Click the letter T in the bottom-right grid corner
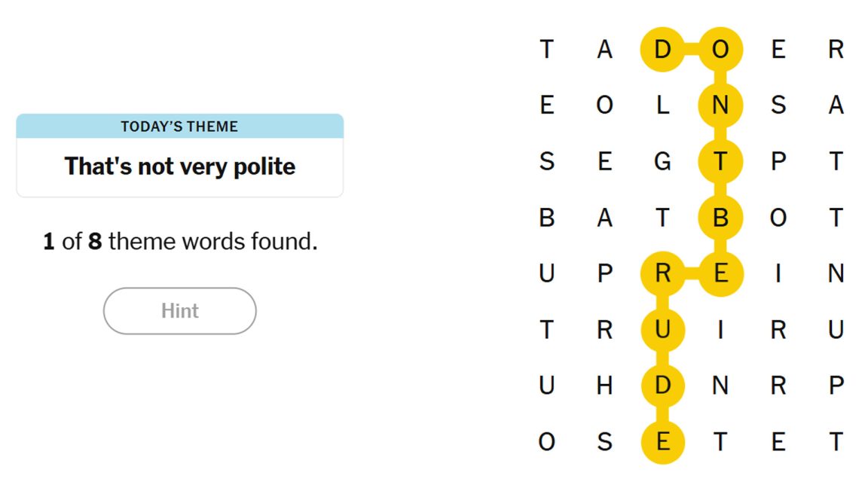This screenshot has height=488, width=868. tap(836, 441)
